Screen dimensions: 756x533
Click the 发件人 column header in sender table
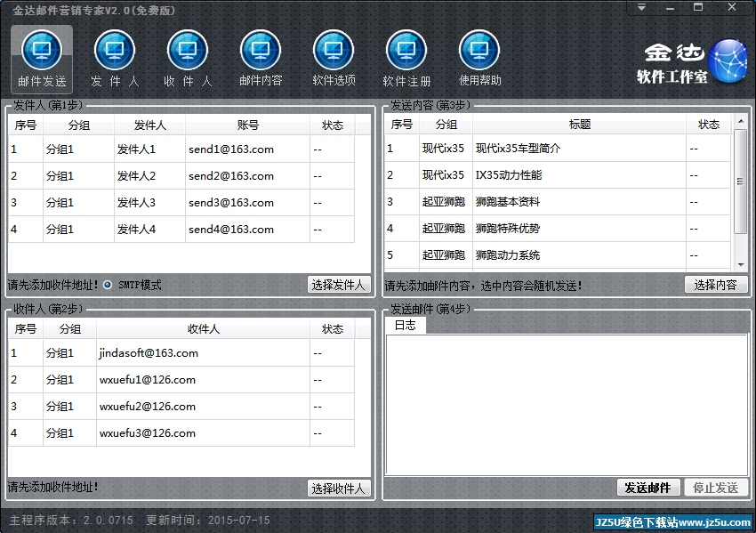click(x=149, y=125)
